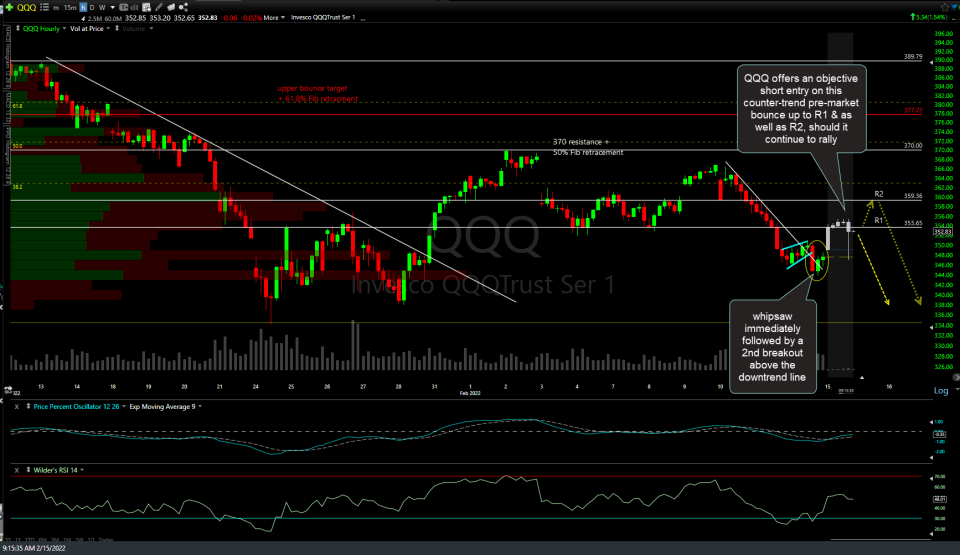960x555 pixels.
Task: Click the upper RSI scale triangle
Action: pyautogui.click(x=931, y=476)
